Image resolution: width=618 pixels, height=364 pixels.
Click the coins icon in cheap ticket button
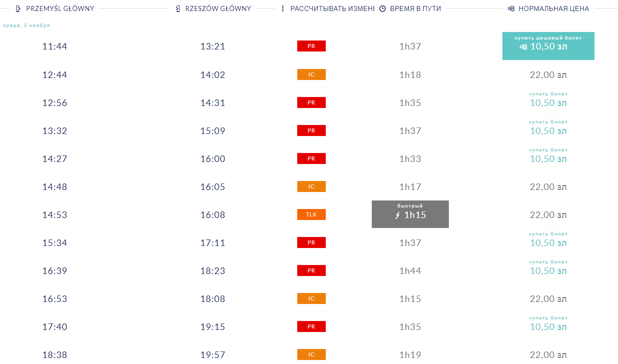523,47
